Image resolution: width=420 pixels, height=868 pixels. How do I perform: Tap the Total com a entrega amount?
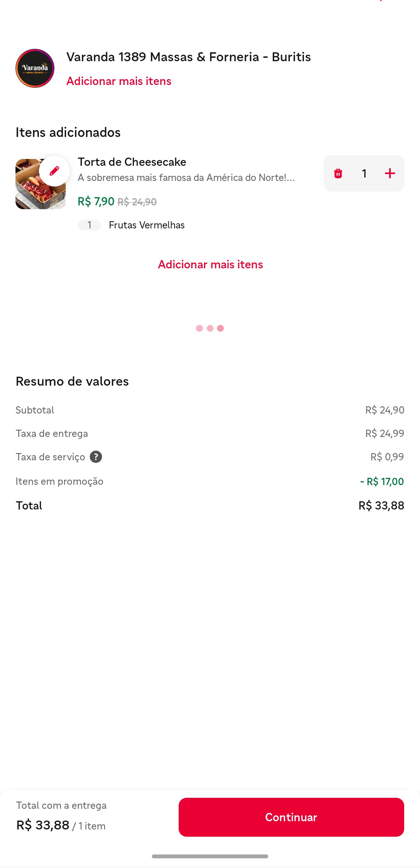pos(43,825)
